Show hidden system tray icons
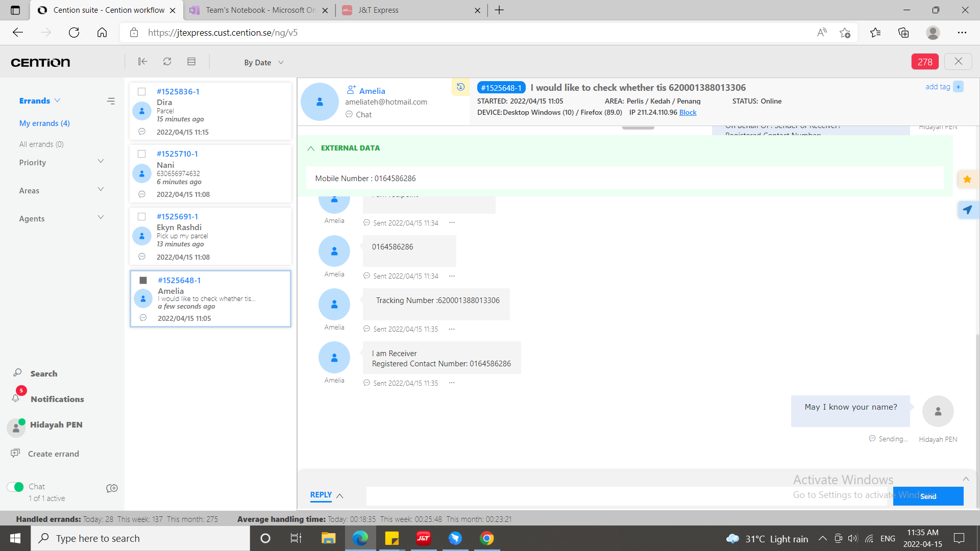Screen dimensions: 980x551 click(822, 538)
